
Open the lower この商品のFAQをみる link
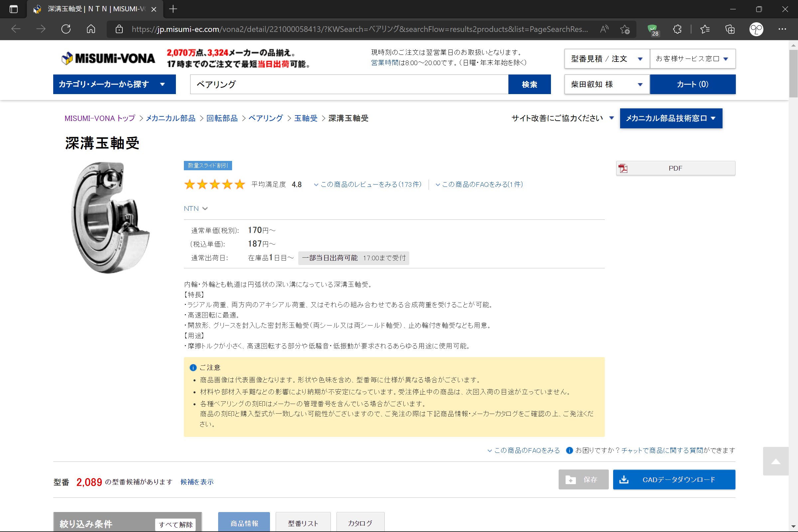pyautogui.click(x=523, y=450)
